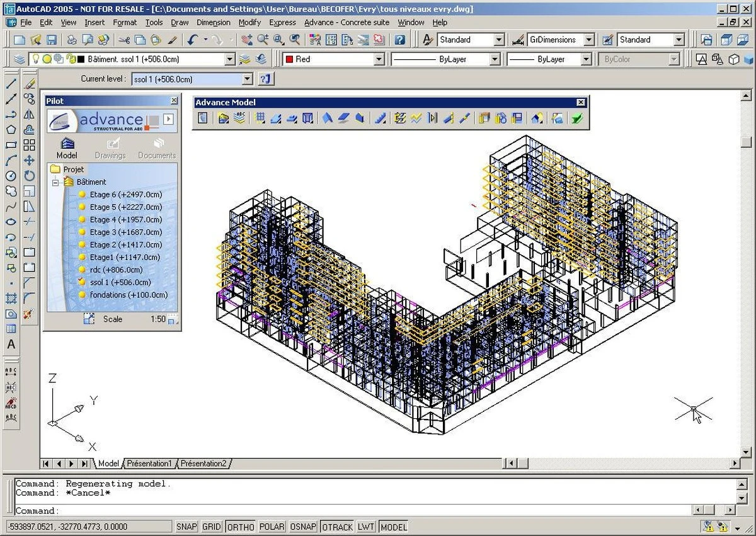Image resolution: width=756 pixels, height=536 pixels.
Task: Open the Red color control dropdown
Action: click(x=379, y=59)
